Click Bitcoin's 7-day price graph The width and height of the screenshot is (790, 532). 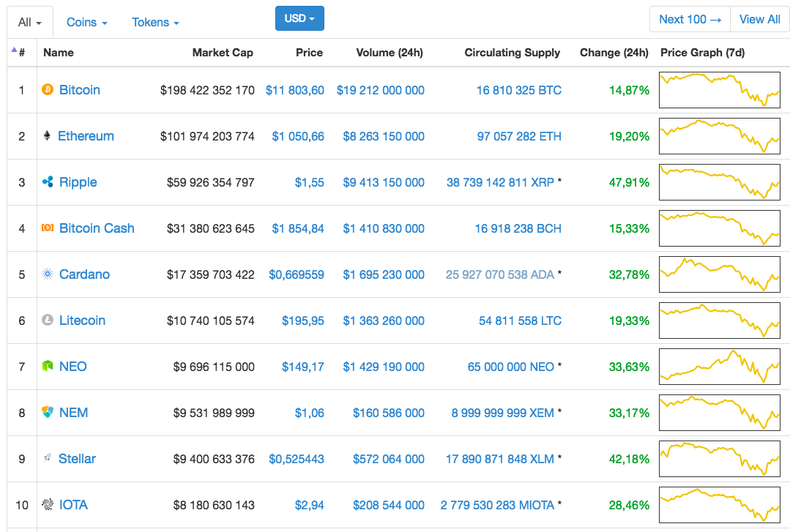point(719,90)
